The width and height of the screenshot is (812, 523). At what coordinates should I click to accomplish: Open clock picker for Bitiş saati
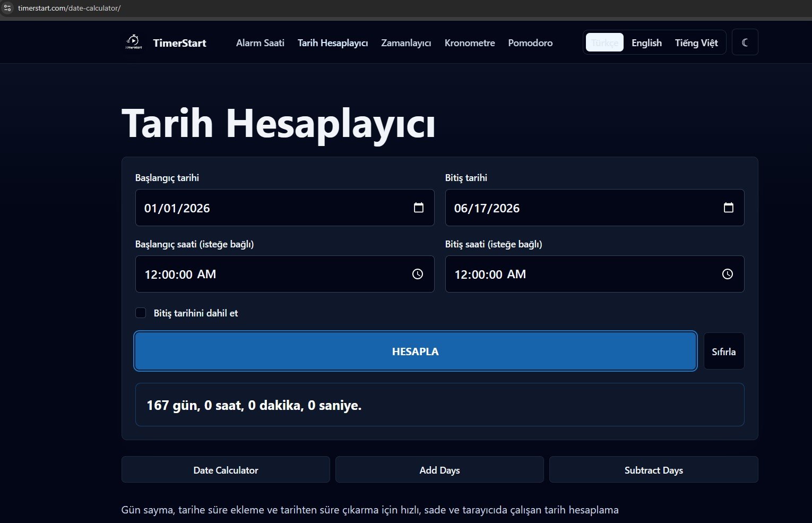[728, 274]
